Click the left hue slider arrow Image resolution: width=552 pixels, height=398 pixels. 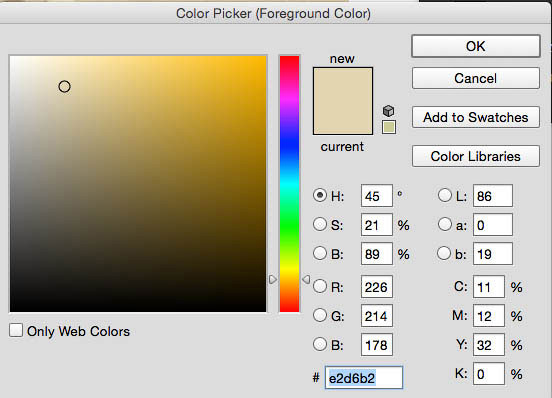tap(272, 279)
